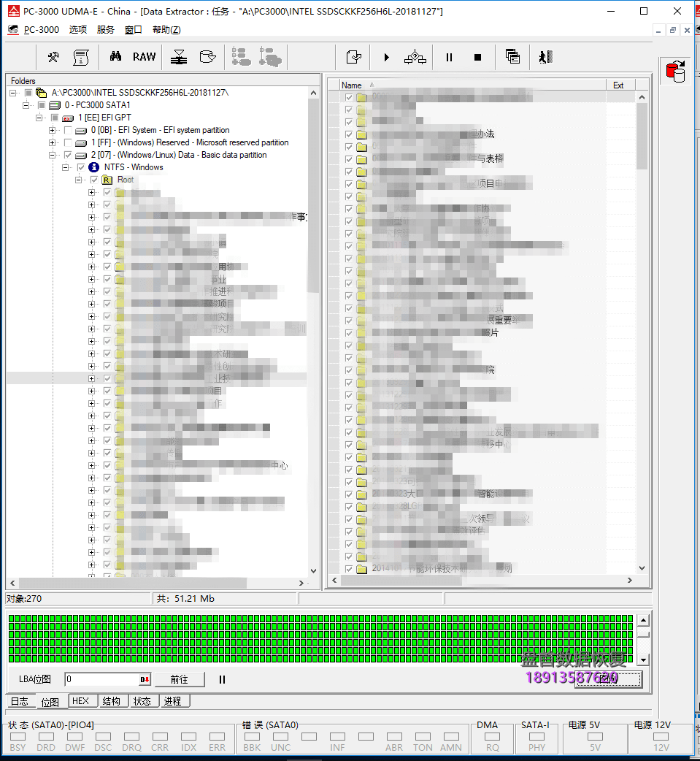
Task: Click the PC-3000 logo in menu bar
Action: (14, 30)
